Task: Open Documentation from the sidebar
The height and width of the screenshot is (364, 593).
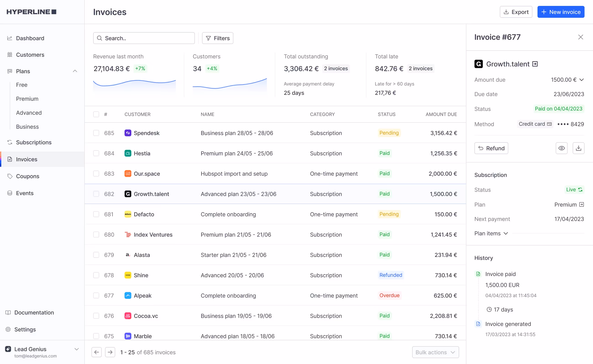Action: coord(34,312)
